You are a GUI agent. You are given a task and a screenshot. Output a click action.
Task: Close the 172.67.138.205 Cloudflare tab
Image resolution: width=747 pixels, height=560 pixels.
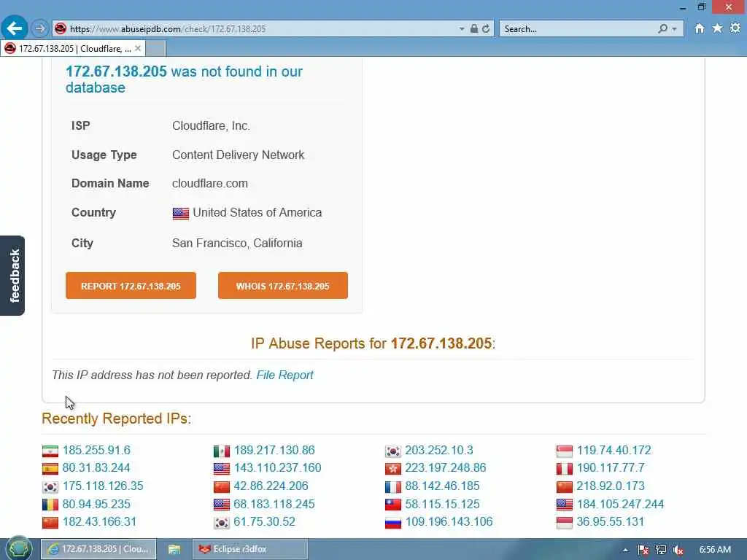point(138,48)
